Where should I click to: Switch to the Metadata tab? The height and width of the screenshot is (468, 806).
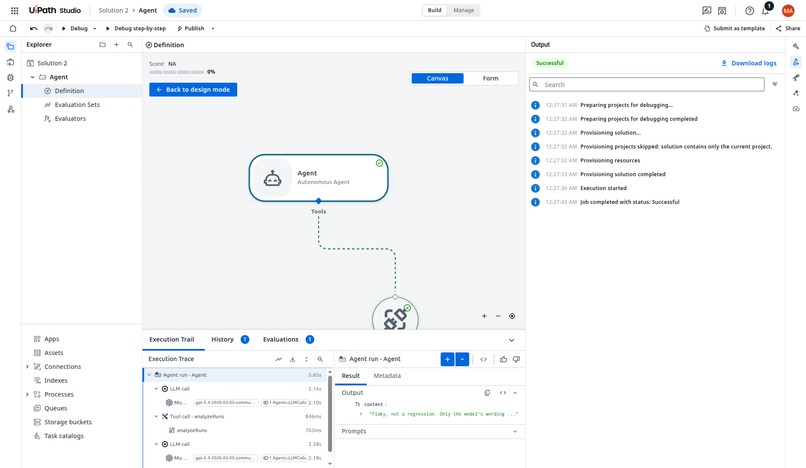pos(387,376)
